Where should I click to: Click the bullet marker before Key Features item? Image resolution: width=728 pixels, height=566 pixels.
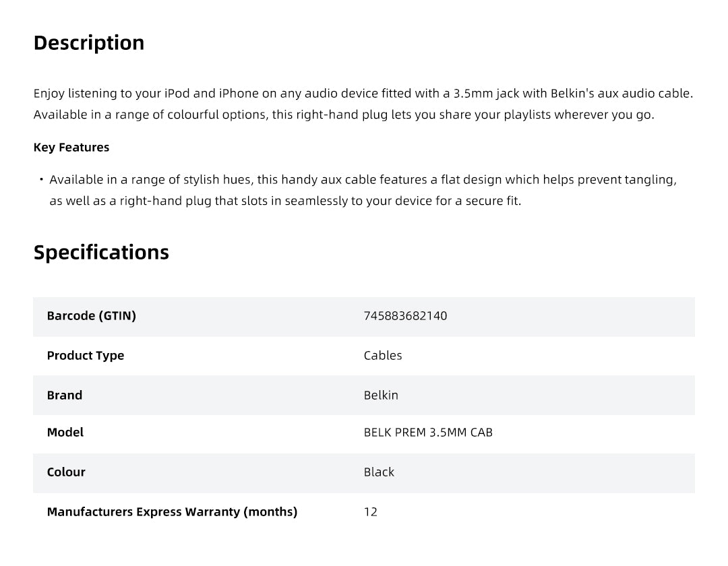[41, 179]
